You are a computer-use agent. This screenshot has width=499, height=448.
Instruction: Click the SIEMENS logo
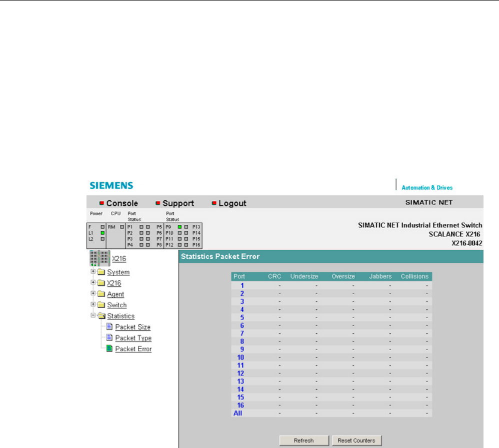point(111,185)
